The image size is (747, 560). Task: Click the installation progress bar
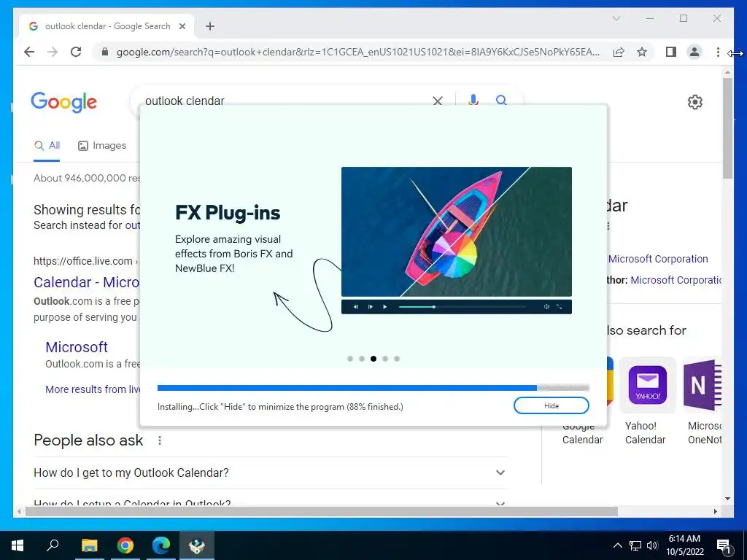(x=373, y=388)
